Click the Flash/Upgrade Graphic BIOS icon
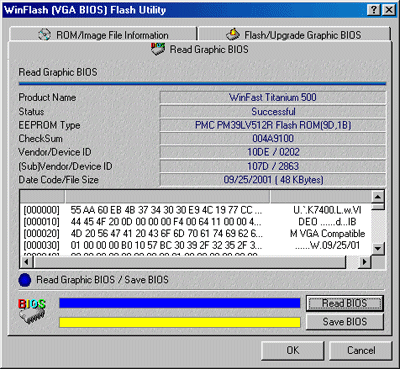Viewport: 400px width, 369px height. 233,34
